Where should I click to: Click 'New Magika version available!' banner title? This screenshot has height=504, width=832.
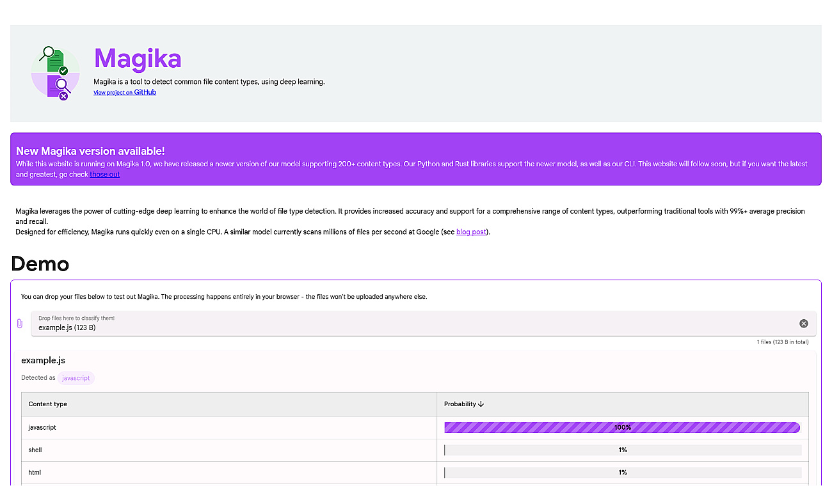pos(90,151)
